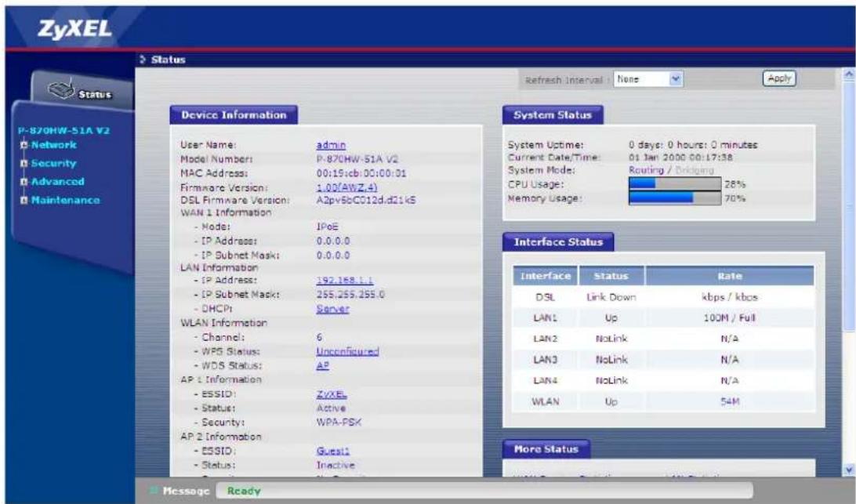856x504 pixels.
Task: Click the MAC address value 00:19:cb:00:00:01
Action: pyautogui.click(x=361, y=173)
